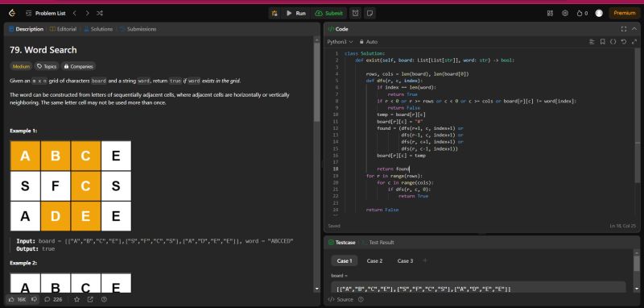Open settings gear in top bar
The height and width of the screenshot is (308, 644).
(565, 13)
